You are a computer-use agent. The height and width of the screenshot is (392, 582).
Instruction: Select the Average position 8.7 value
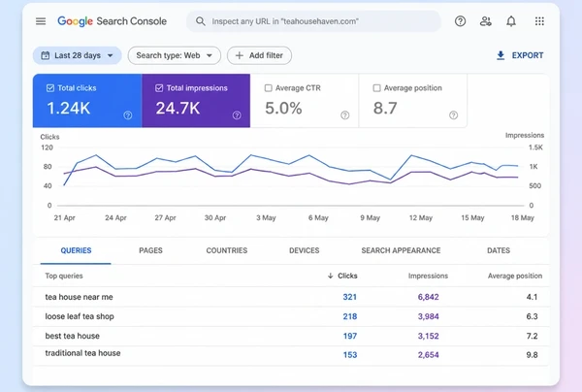point(385,109)
